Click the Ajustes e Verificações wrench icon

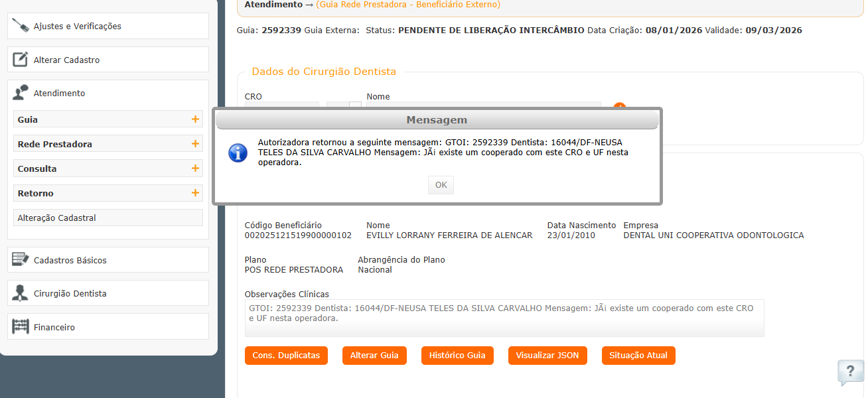21,26
